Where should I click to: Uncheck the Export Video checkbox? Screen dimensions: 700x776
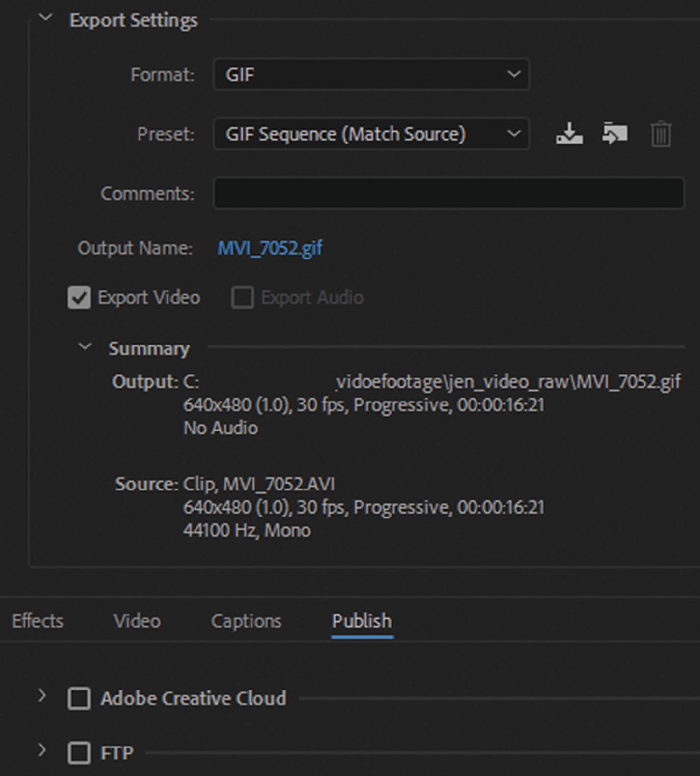pyautogui.click(x=79, y=298)
